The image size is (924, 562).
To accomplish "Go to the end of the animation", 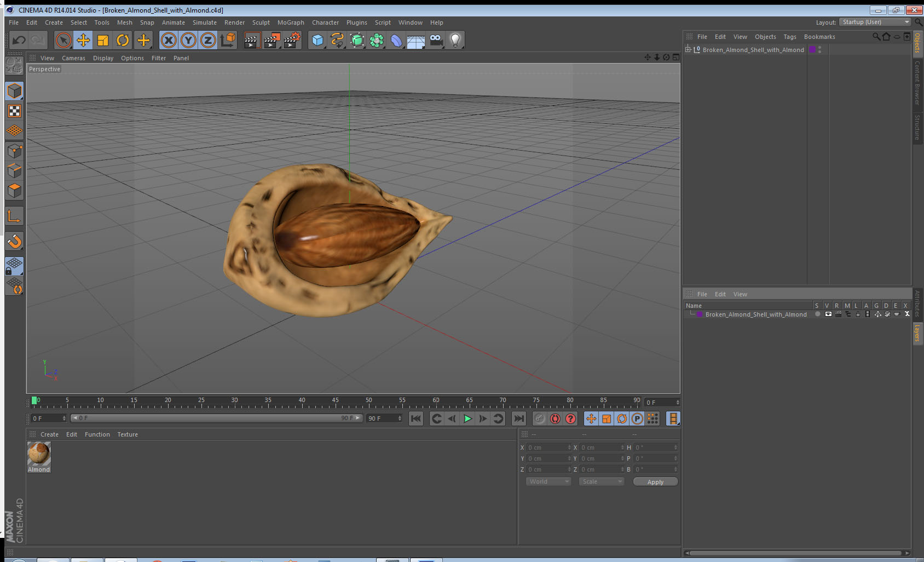I will click(x=518, y=418).
